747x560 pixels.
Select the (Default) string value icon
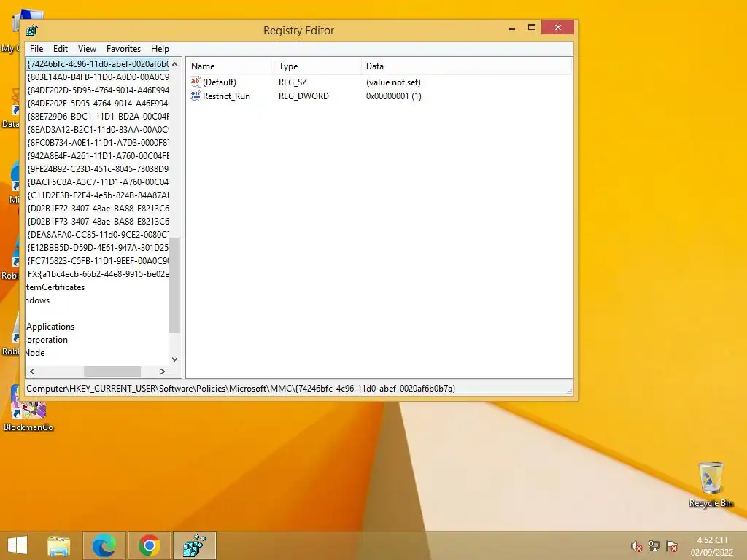click(196, 82)
